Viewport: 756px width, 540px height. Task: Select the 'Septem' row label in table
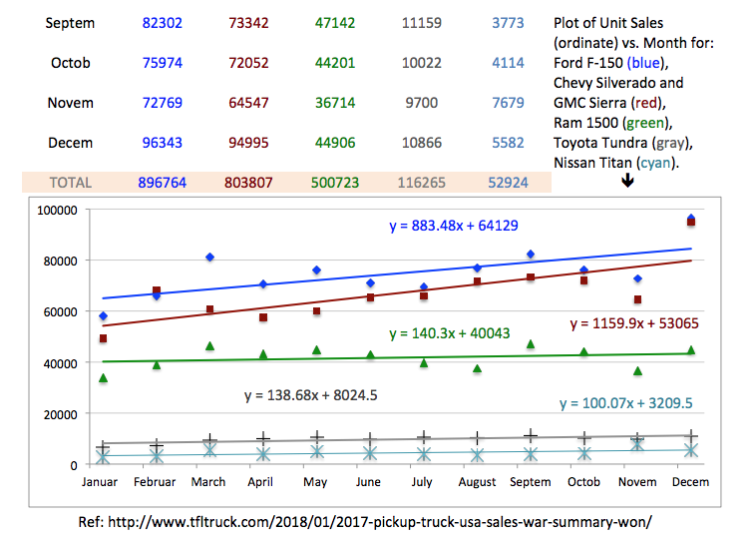70,23
